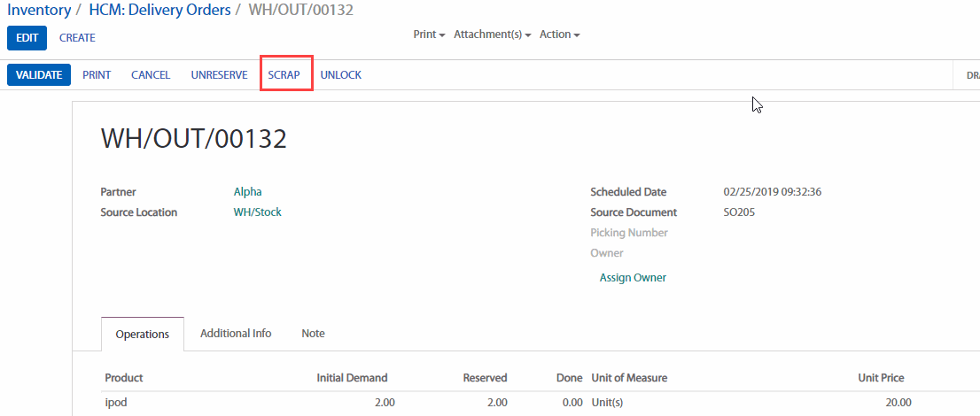Navigate to HCM: Delivery Orders breadcrumb

(x=159, y=11)
